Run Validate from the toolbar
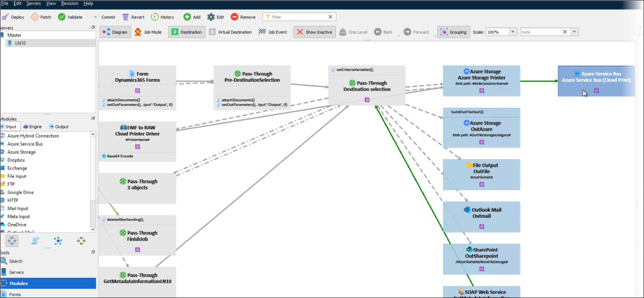The image size is (644, 298). [x=70, y=17]
